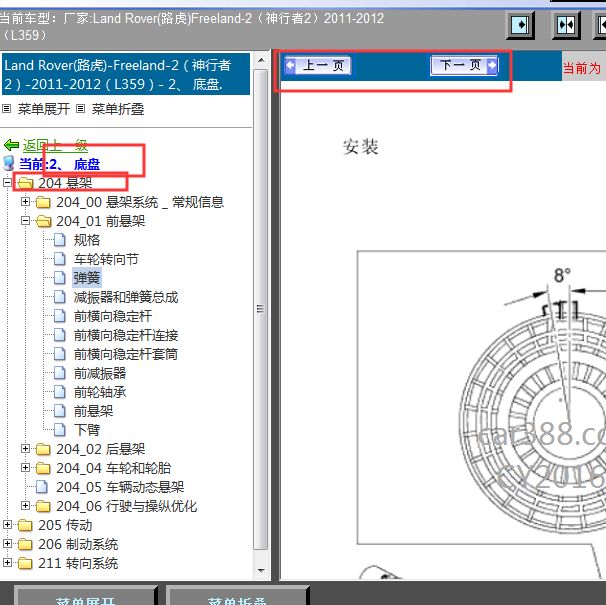Click folder icon of 206 制动系统
This screenshot has height=605, width=606.
coord(25,544)
